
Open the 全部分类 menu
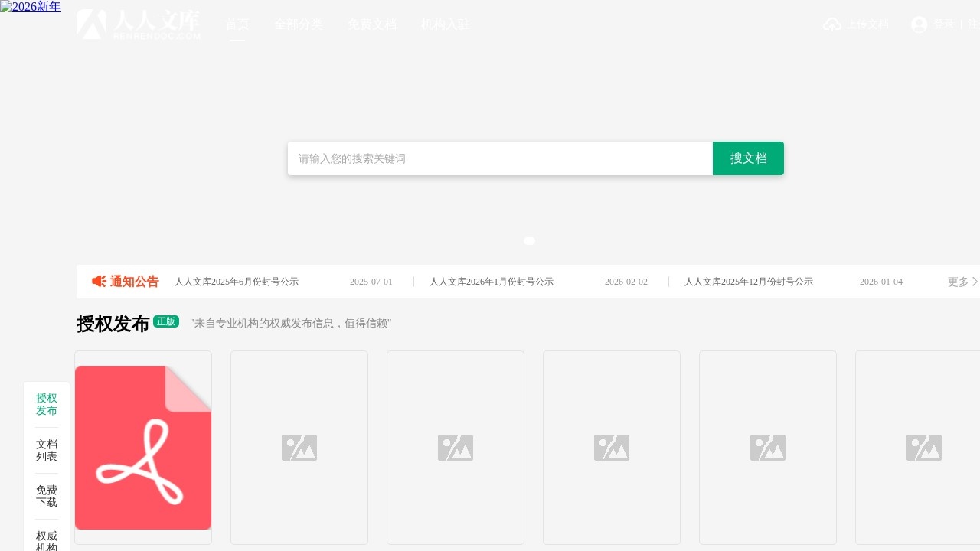(x=299, y=24)
